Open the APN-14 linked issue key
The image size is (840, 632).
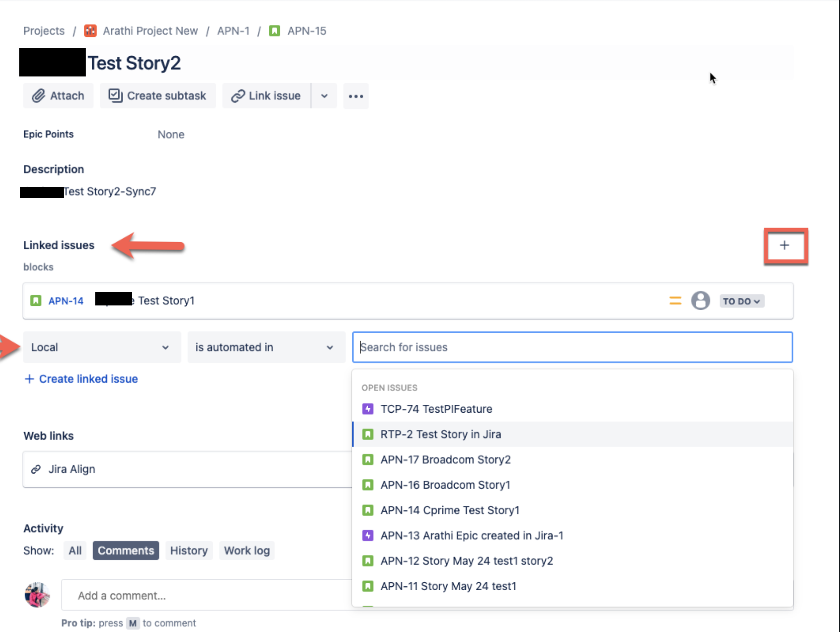[66, 301]
